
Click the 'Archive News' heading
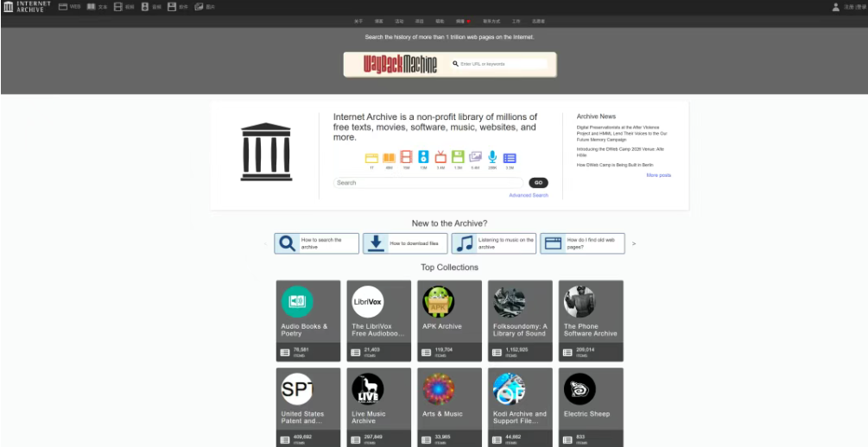[596, 116]
